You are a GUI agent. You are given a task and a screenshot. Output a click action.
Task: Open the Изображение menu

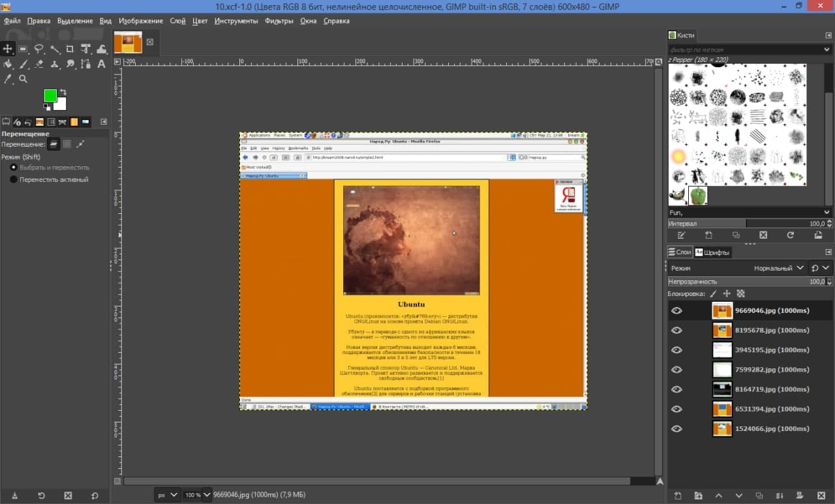140,21
